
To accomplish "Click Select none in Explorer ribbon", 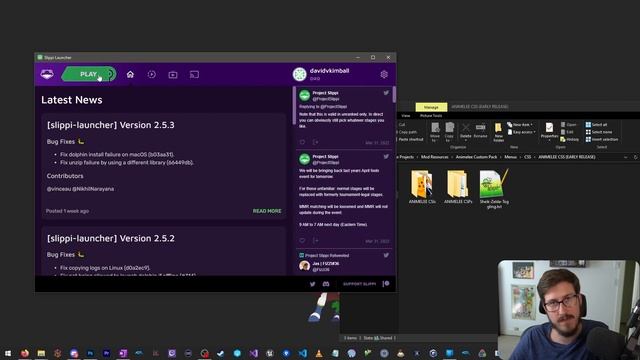I will [599, 132].
